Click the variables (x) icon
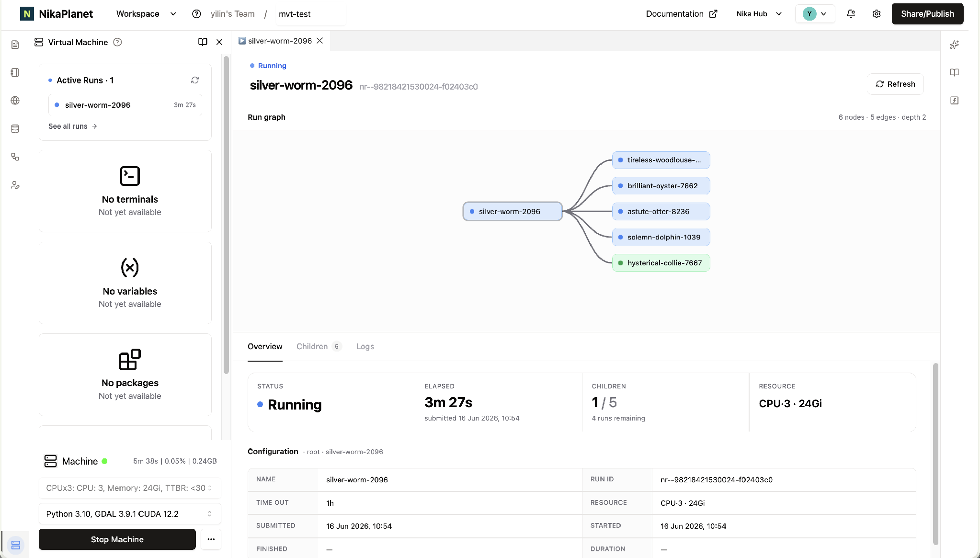This screenshot has height=558, width=980. coord(130,267)
